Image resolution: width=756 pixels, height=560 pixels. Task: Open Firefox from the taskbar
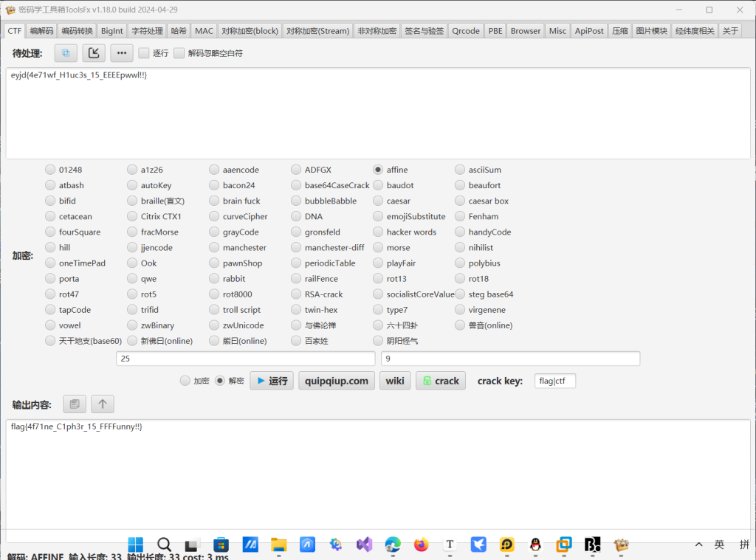coord(421,545)
